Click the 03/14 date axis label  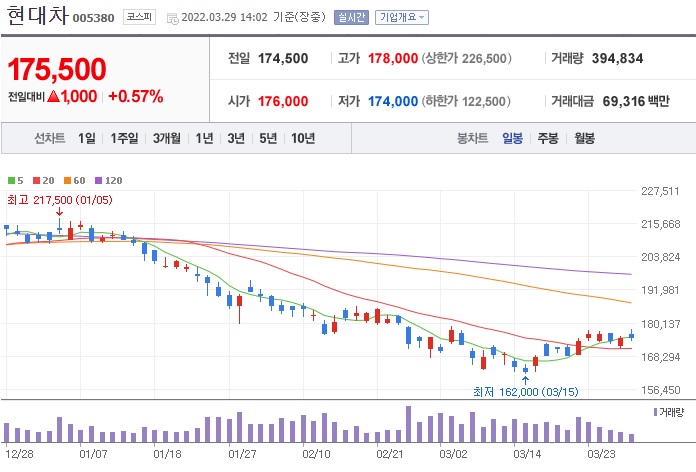(x=527, y=454)
